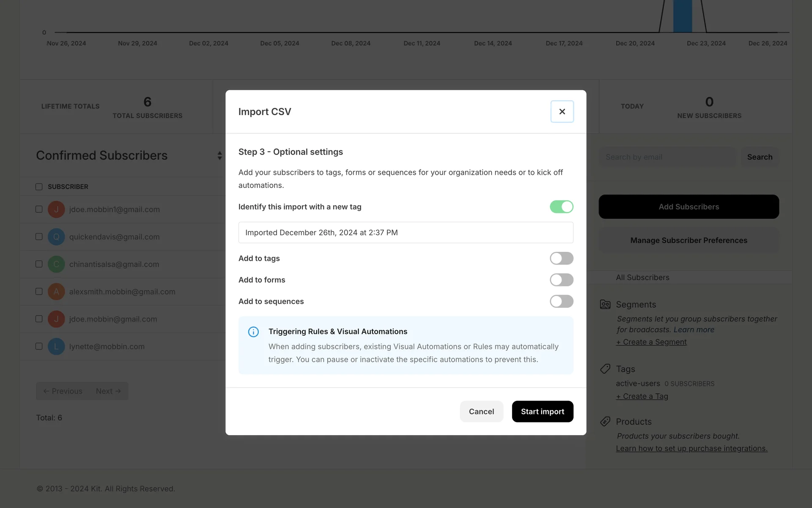Turn on Add to forms toggle
Screen dimensions: 812x508
[x=561, y=280]
